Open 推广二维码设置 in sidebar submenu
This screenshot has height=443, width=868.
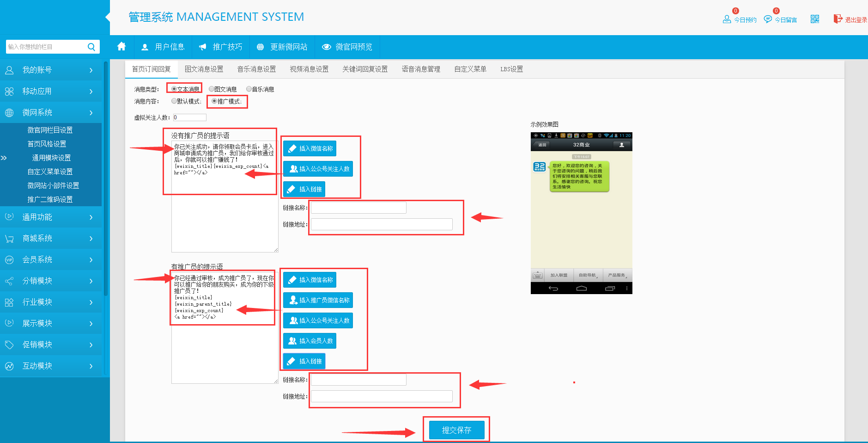pos(50,199)
